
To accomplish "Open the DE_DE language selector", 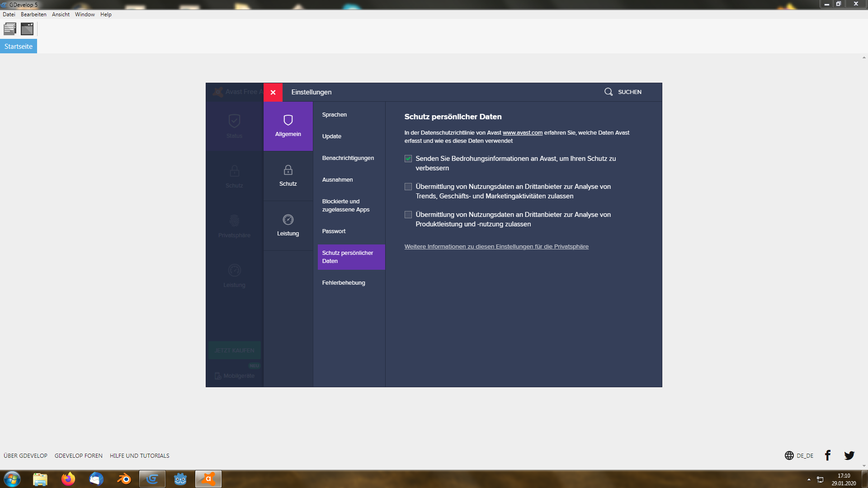I will (799, 455).
